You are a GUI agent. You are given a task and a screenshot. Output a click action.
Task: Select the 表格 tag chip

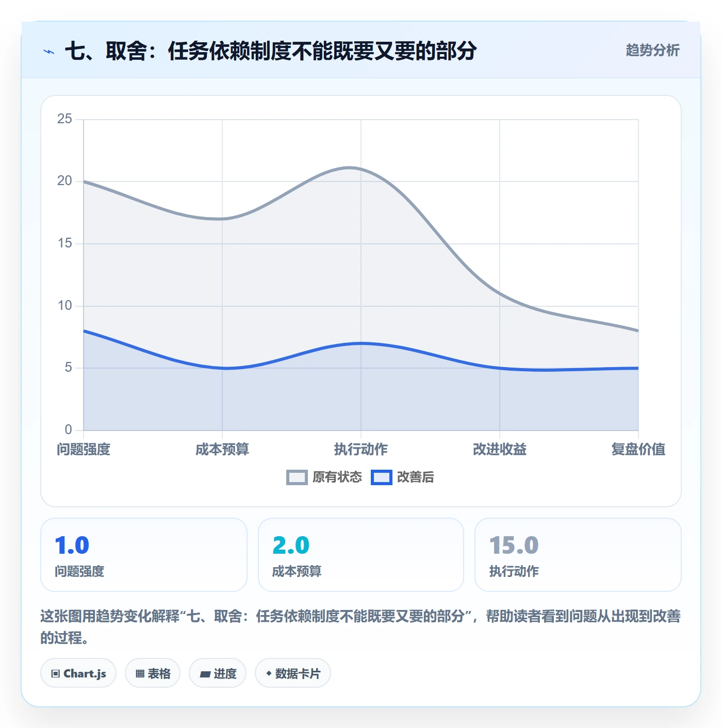pyautogui.click(x=153, y=673)
